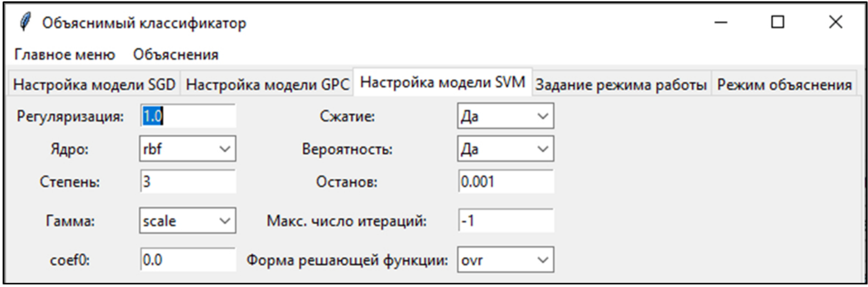Expand Форма решающей функции dropdown
The height and width of the screenshot is (287, 868).
(x=505, y=260)
